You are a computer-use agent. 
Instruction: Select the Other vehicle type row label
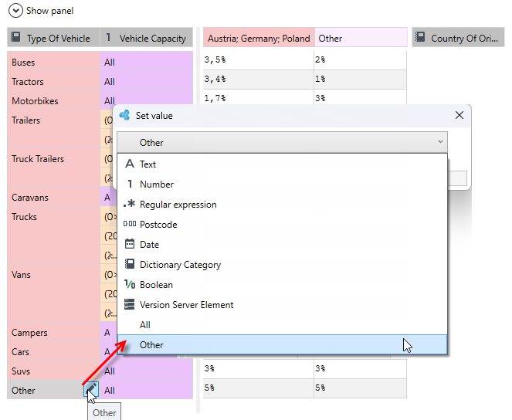tap(23, 391)
